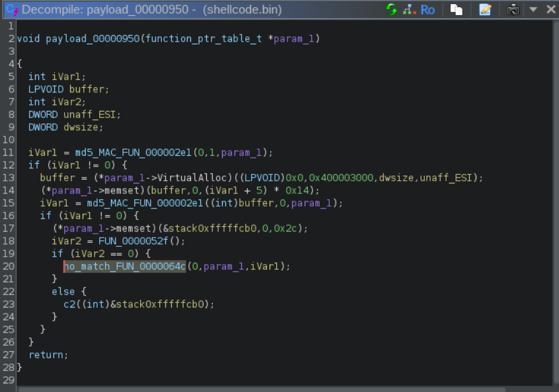Click the c2 function call
The image size is (559, 392).
click(69, 304)
